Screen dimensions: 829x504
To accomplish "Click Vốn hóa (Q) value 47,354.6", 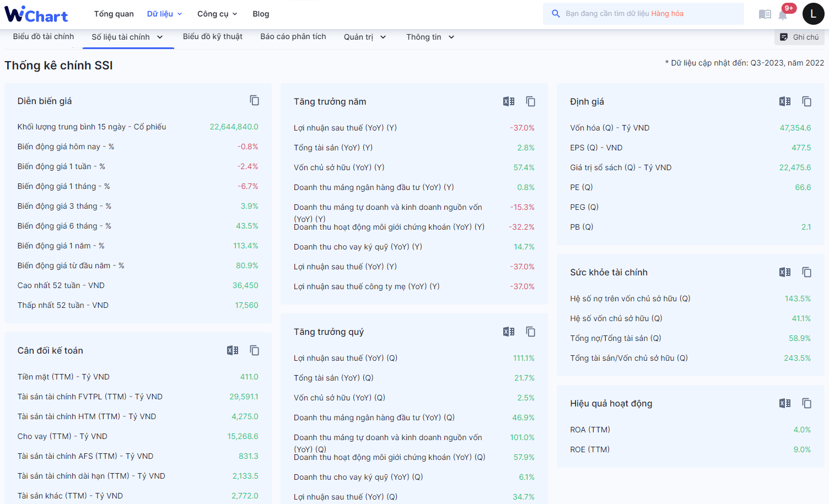I will pyautogui.click(x=795, y=128).
